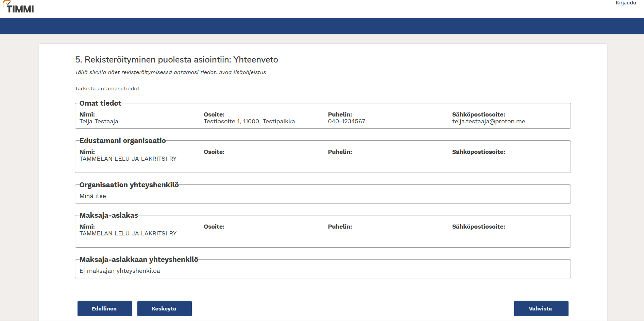Click the payer name under Maksaja-asiakas

(128, 234)
